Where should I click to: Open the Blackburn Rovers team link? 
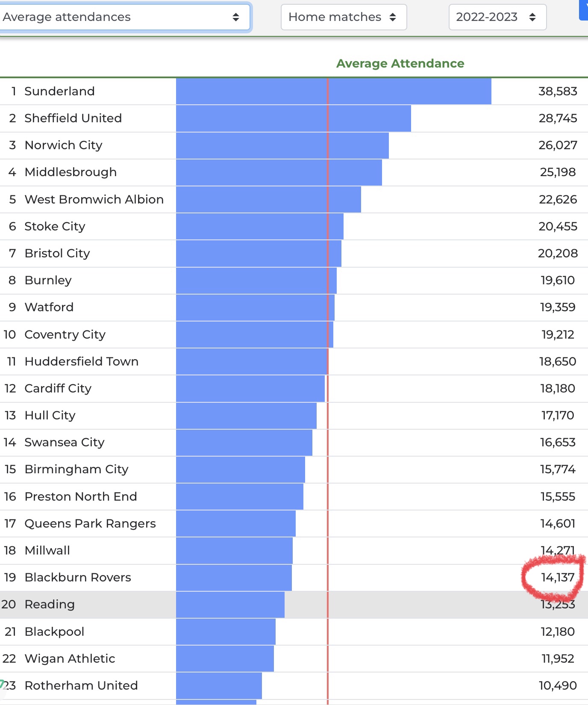pos(78,577)
